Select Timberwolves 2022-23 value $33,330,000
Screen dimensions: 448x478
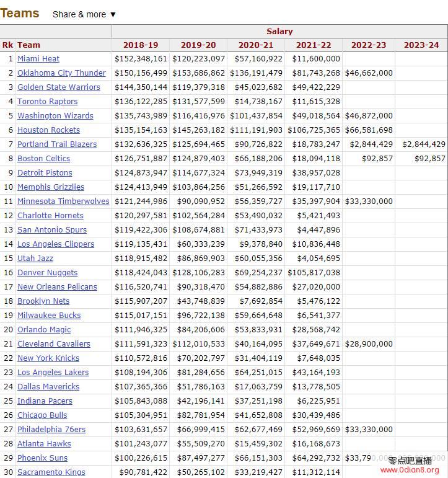click(369, 201)
